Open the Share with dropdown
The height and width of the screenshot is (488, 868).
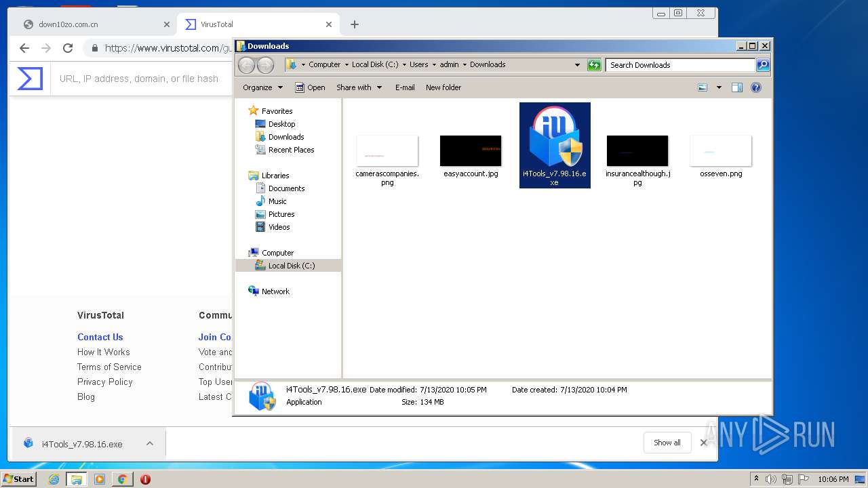click(x=359, y=87)
